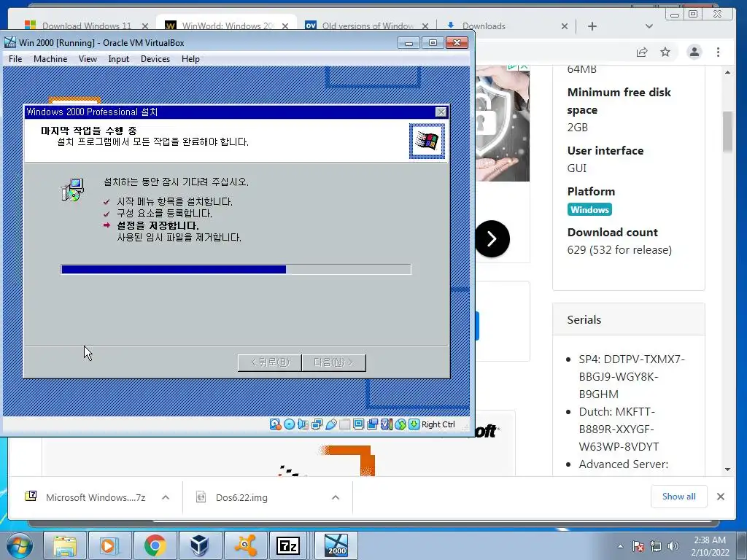Image resolution: width=747 pixels, height=560 pixels.
Task: Switch to the WinWorld Windows 2000 tab
Action: point(228,26)
